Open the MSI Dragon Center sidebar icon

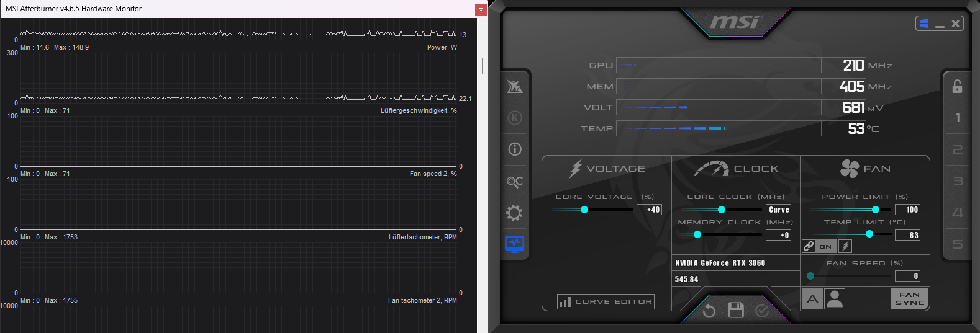coord(514,86)
